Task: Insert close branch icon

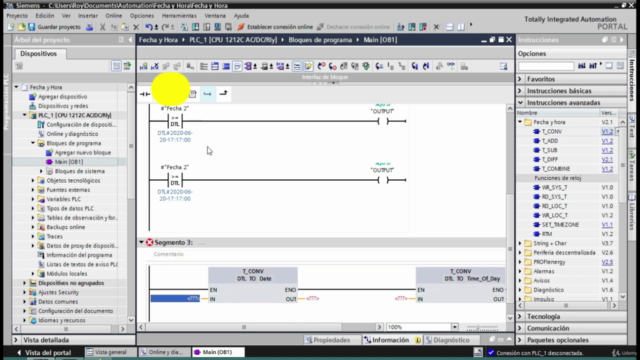Action: [223, 93]
